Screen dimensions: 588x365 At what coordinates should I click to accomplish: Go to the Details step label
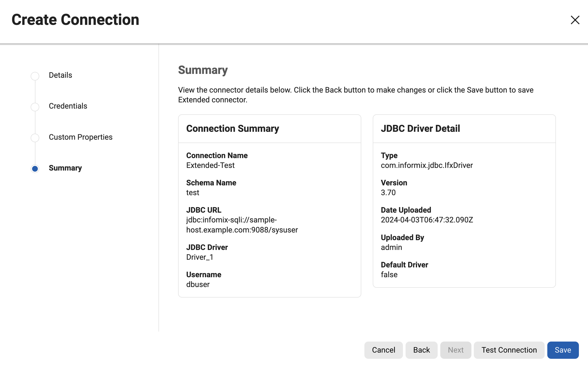pyautogui.click(x=60, y=75)
